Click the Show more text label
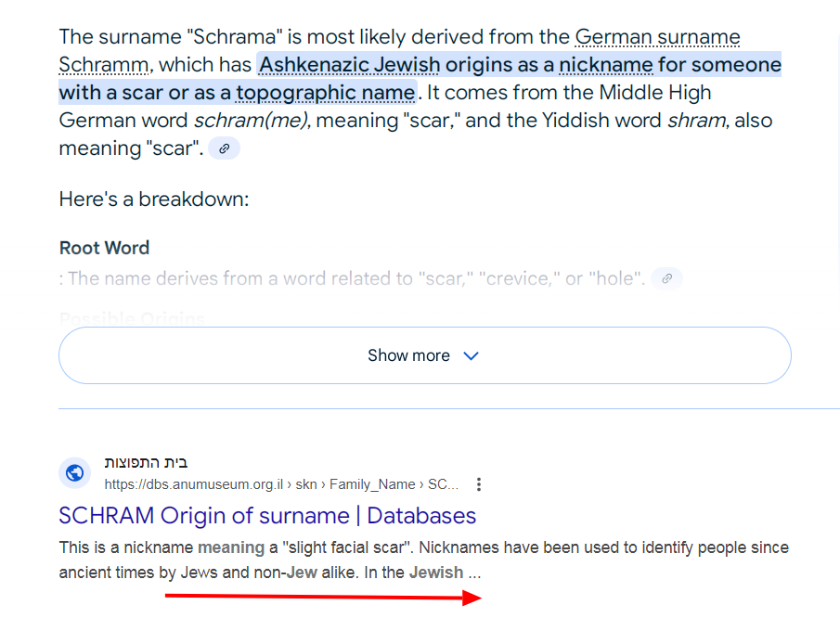 408,355
